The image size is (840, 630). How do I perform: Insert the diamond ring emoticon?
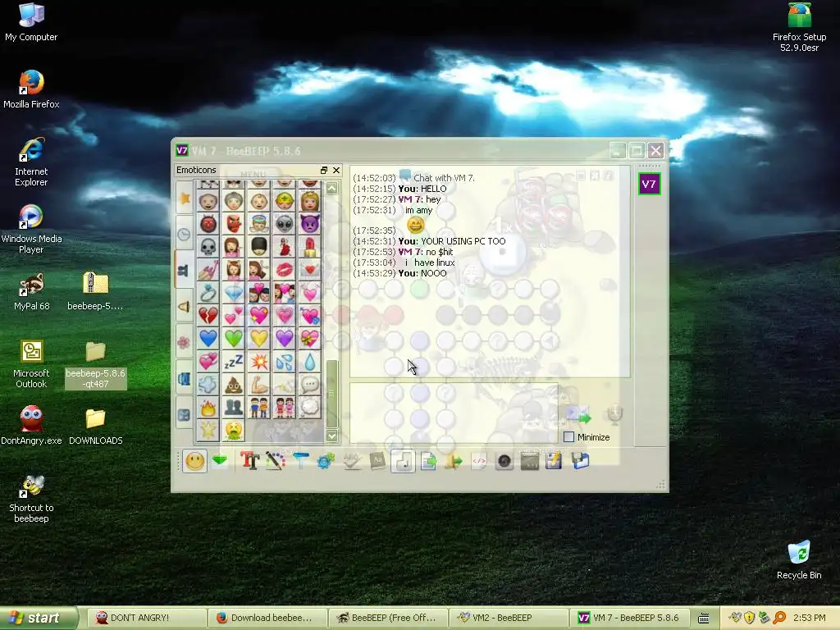click(208, 293)
